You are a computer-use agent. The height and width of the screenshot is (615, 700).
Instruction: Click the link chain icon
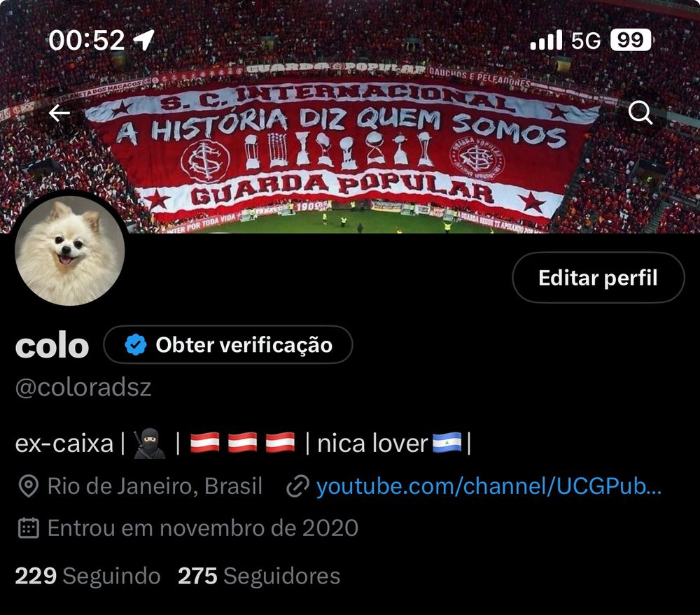coord(297,486)
